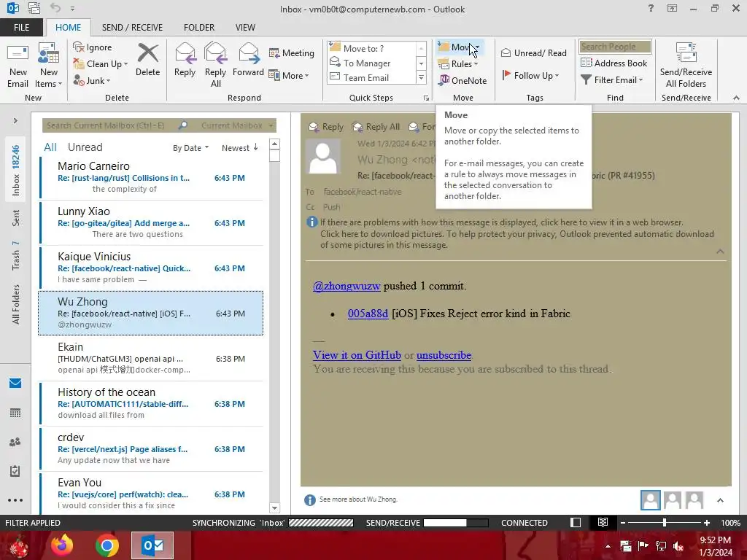The width and height of the screenshot is (747, 560).
Task: Open email from Evan You
Action: [151, 494]
